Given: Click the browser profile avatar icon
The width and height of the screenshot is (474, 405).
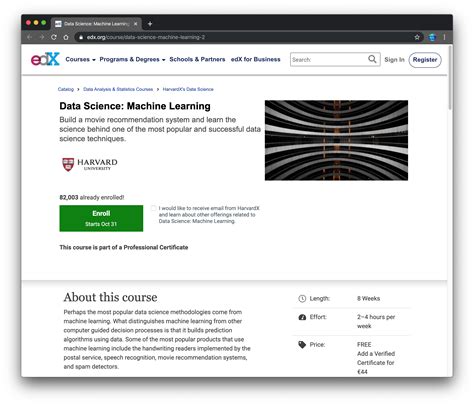Looking at the screenshot, I should (x=432, y=37).
